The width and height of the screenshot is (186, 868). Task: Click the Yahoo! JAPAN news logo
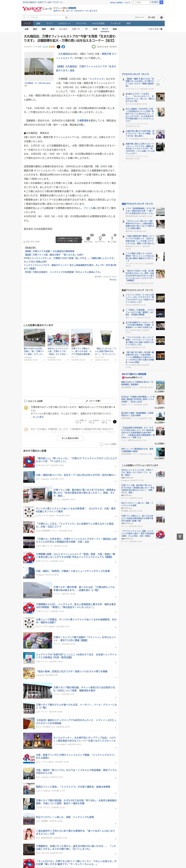[x=37, y=9]
